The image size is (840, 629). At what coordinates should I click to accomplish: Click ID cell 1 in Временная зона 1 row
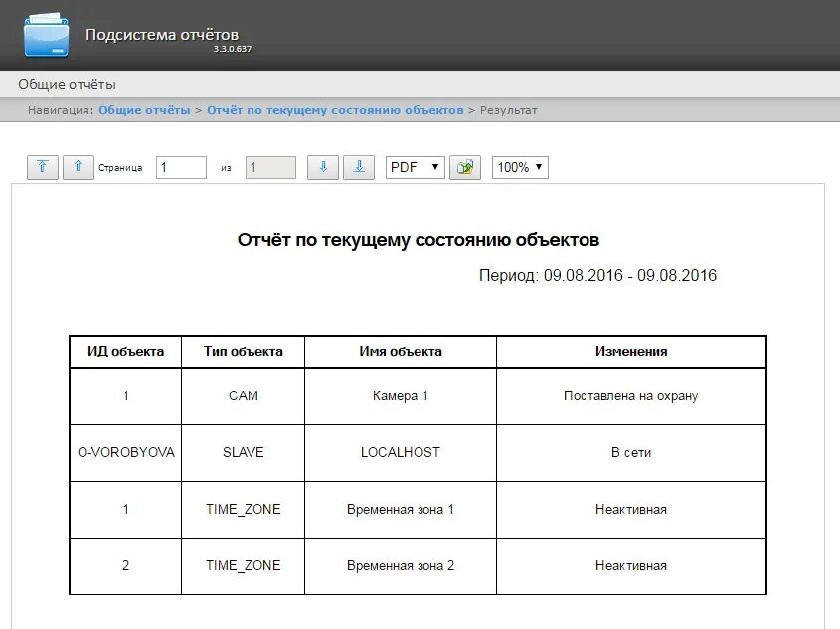click(x=125, y=510)
